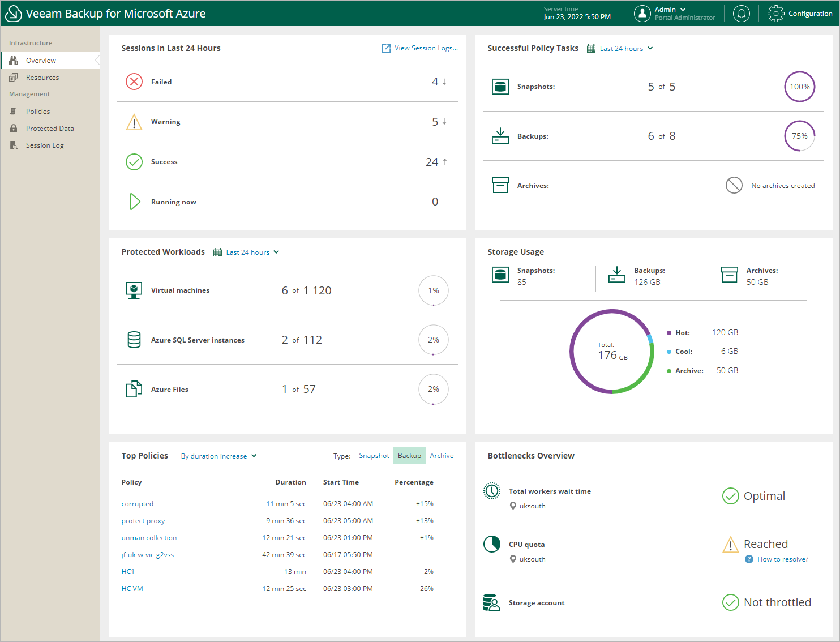This screenshot has width=840, height=642.
Task: Click the Running now play icon
Action: [135, 202]
